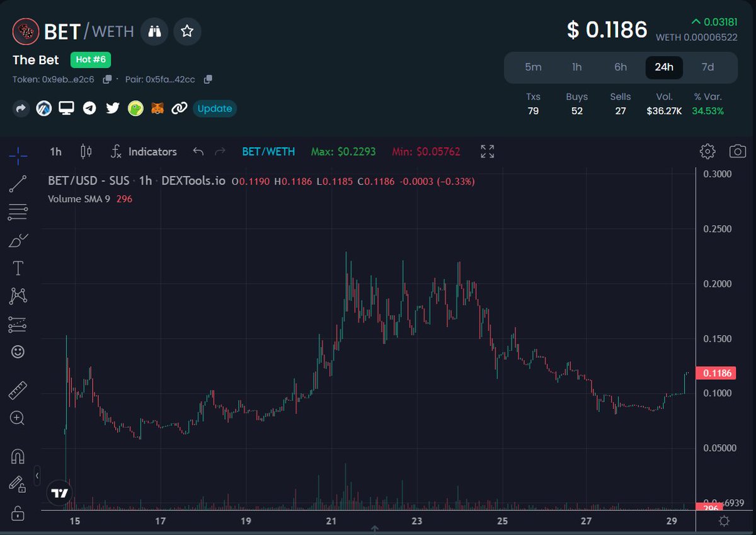Open the emoji icons tool
Screen dimensions: 756x535
18,352
